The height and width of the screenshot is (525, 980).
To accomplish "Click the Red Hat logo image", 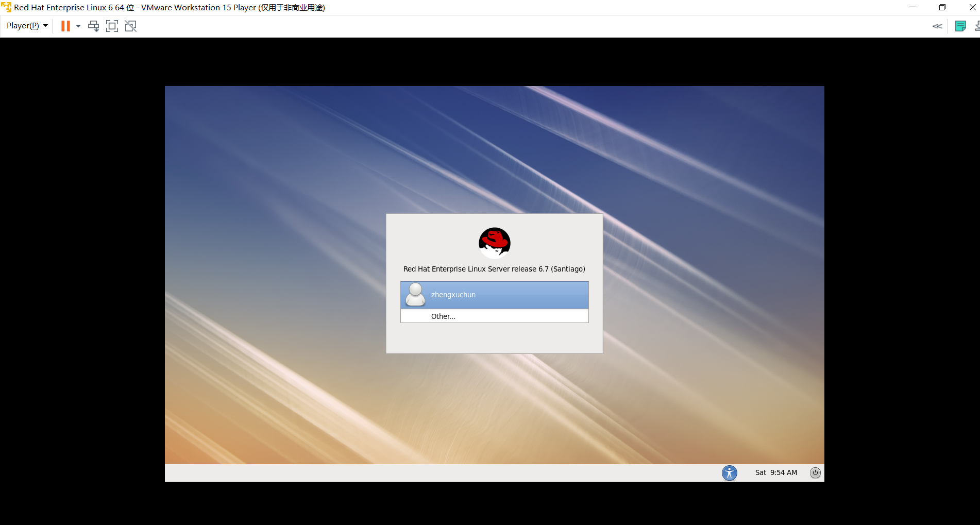I will (x=494, y=242).
